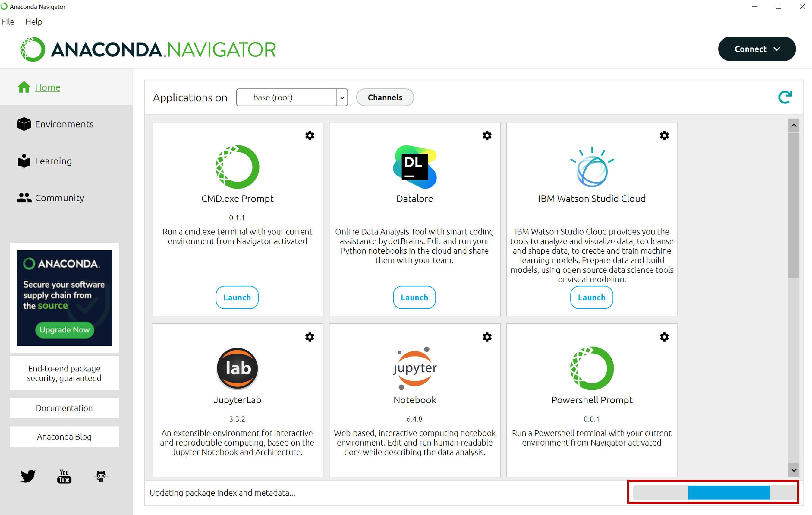The height and width of the screenshot is (515, 812).
Task: Open gear options for IBM Watson Studio Cloud
Action: click(x=664, y=136)
